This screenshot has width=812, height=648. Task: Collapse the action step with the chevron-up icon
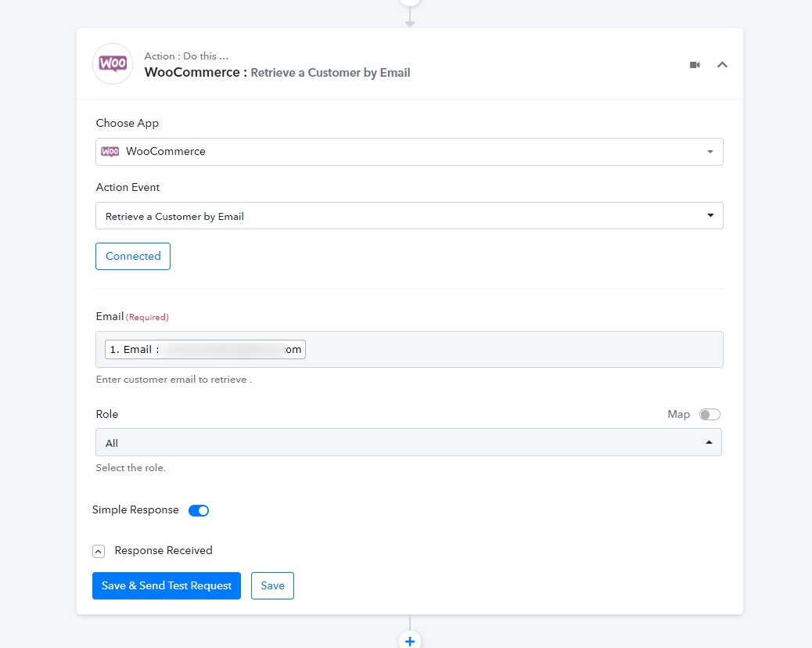[x=722, y=65]
